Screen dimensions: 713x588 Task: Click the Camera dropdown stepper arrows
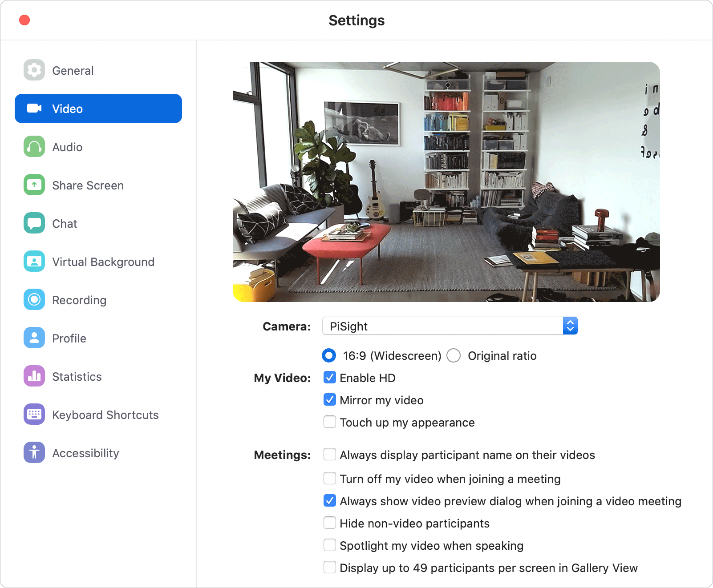pos(570,326)
